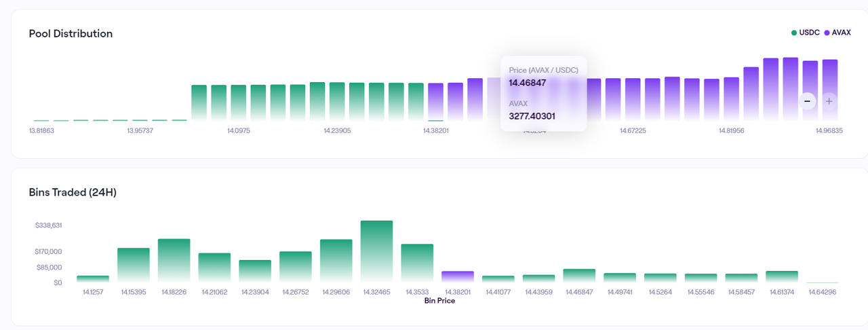Toggle the AVAX legend purple dot
Screen dimensions: 868x330
point(827,33)
